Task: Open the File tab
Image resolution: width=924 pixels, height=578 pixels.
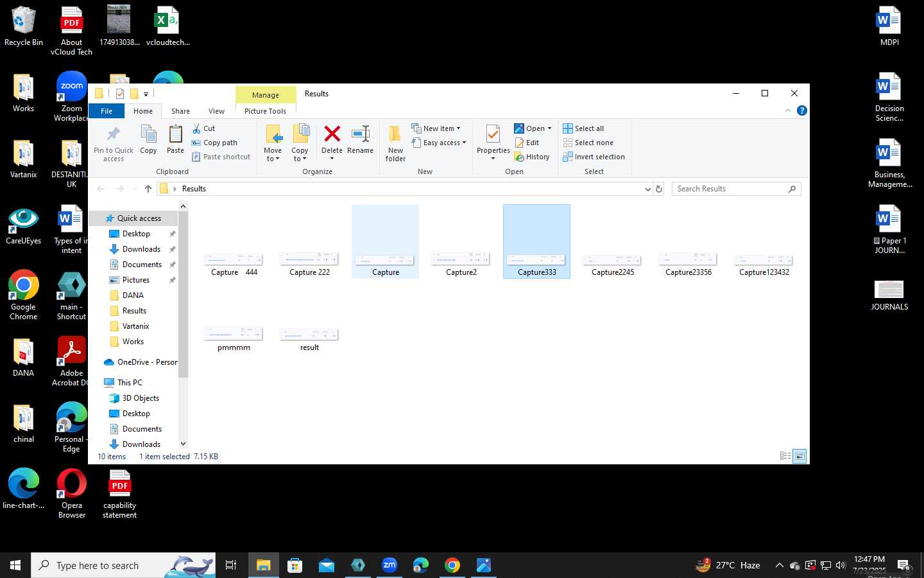Action: 107,110
